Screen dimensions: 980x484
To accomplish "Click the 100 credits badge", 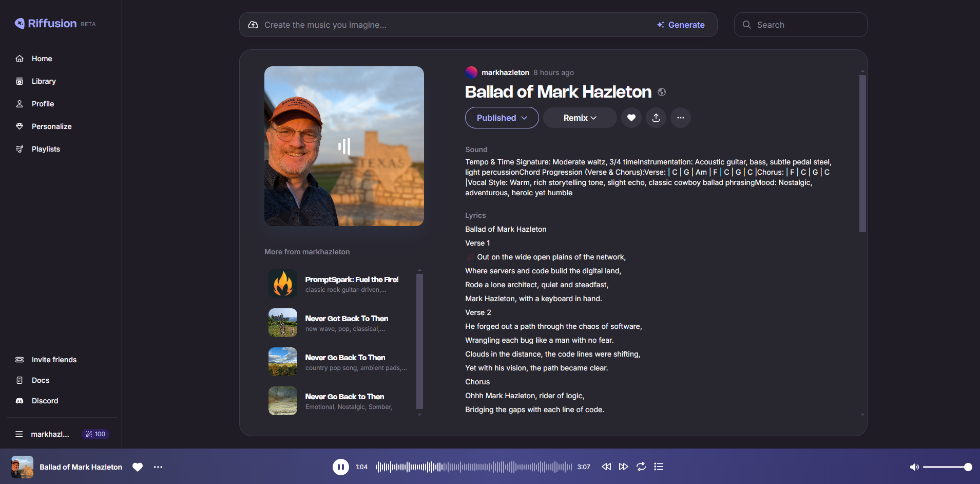I will (x=95, y=434).
